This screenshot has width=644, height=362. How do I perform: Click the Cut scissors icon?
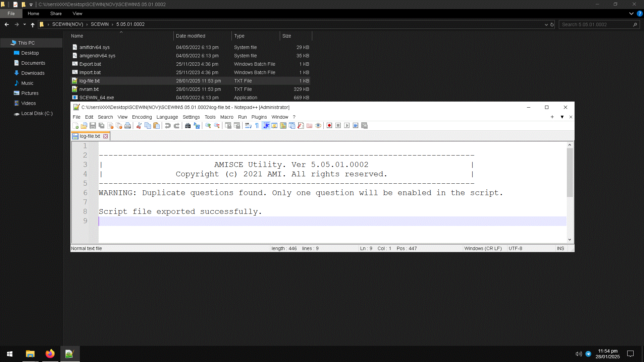[139, 126]
